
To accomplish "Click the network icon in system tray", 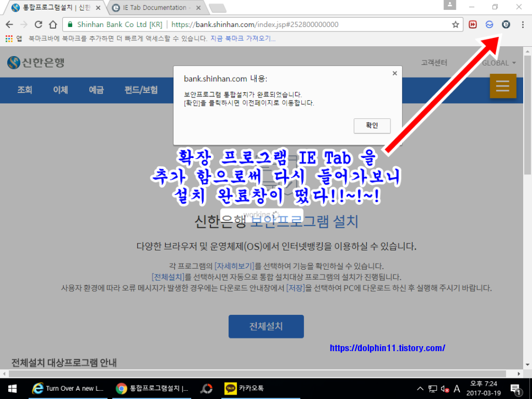I will coord(432,389).
